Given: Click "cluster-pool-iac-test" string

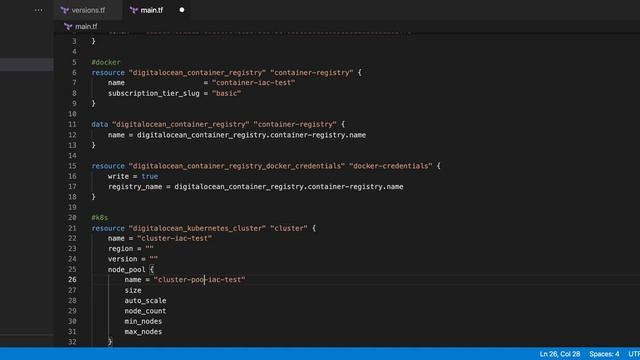Looking at the screenshot, I should click(x=200, y=280).
